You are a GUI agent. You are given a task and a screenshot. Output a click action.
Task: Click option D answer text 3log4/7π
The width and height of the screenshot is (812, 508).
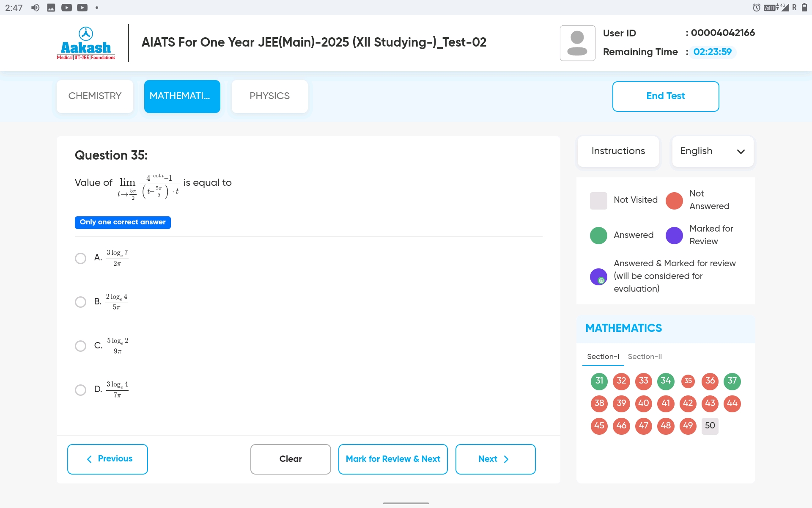117,389
